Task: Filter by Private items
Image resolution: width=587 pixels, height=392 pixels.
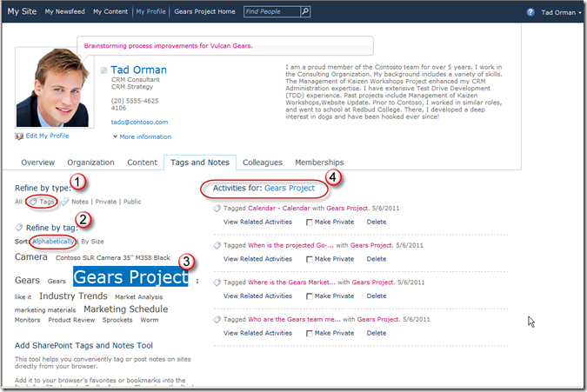Action: (x=106, y=202)
